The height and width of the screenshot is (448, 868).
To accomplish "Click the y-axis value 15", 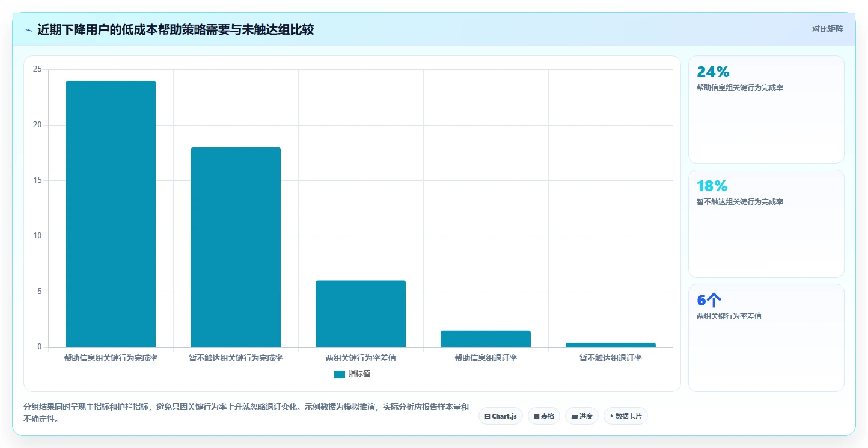I will 37,180.
